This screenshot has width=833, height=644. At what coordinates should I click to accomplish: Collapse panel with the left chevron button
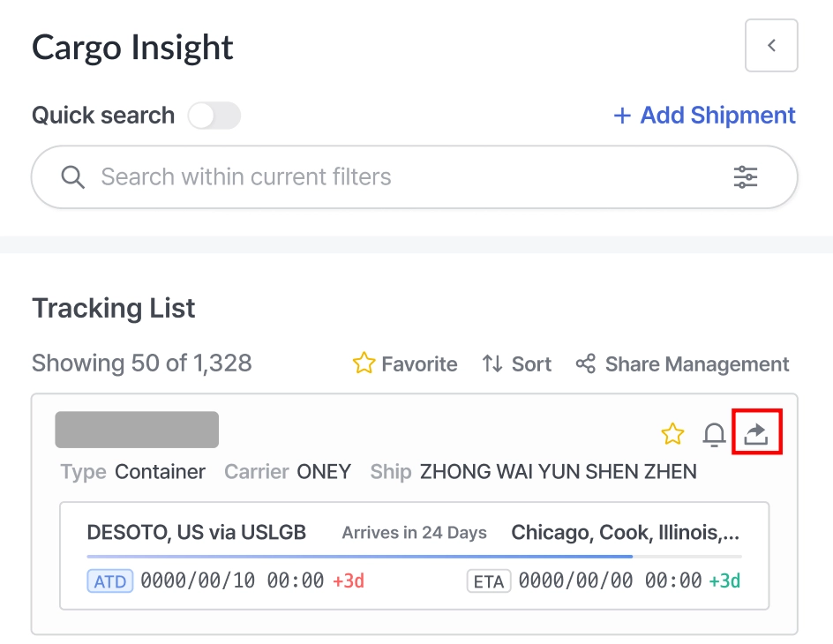coord(771,45)
